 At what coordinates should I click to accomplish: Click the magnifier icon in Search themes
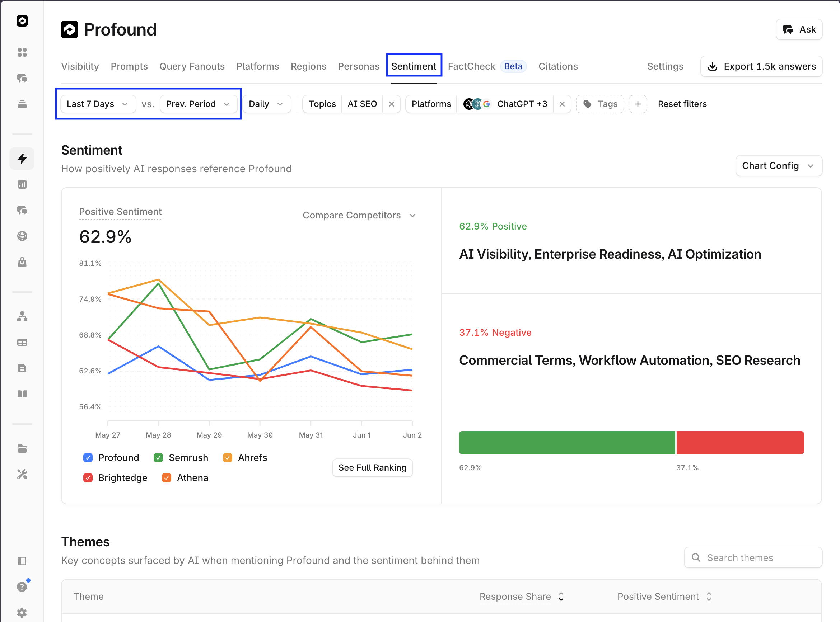(696, 558)
